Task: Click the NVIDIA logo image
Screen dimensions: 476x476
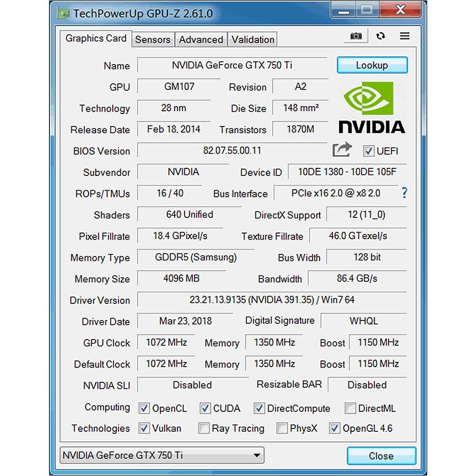Action: pos(371,107)
